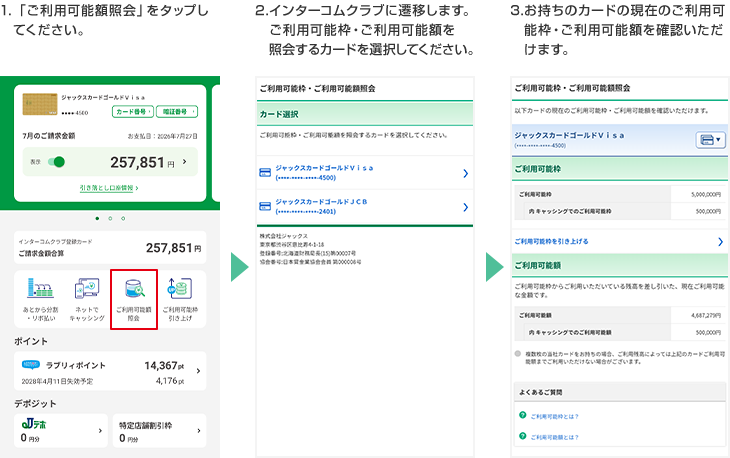The image size is (730, 458).
Task: Click the よくあるご質問 heading
Action: [x=541, y=392]
